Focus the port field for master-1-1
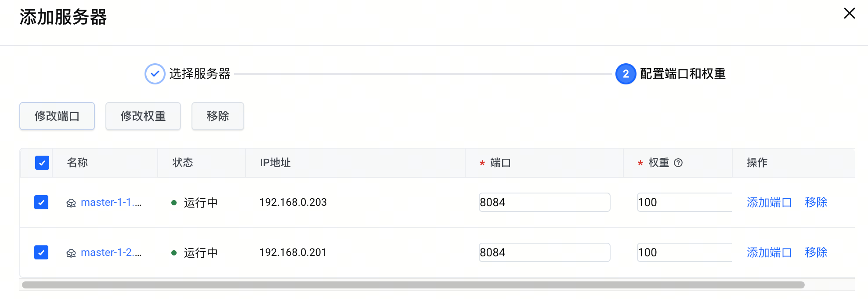Viewport: 868px width, 299px height. tap(544, 202)
